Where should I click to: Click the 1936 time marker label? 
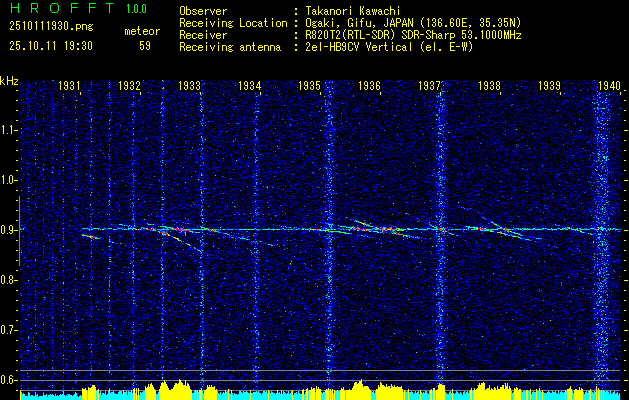(369, 85)
